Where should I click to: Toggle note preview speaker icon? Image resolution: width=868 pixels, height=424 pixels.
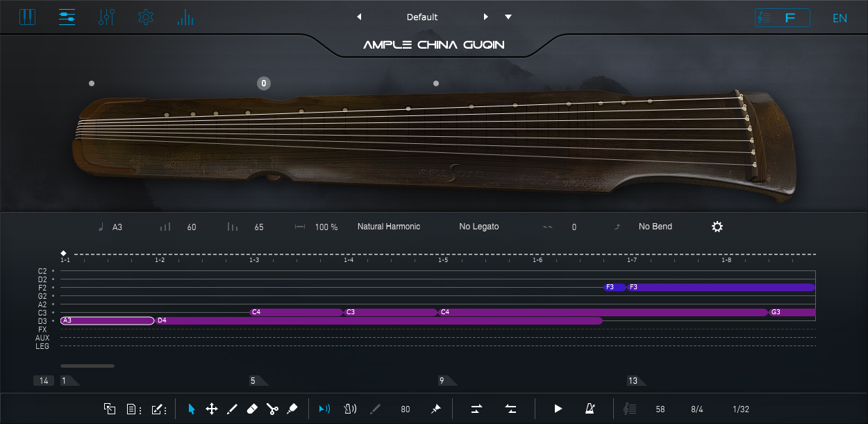tap(324, 409)
